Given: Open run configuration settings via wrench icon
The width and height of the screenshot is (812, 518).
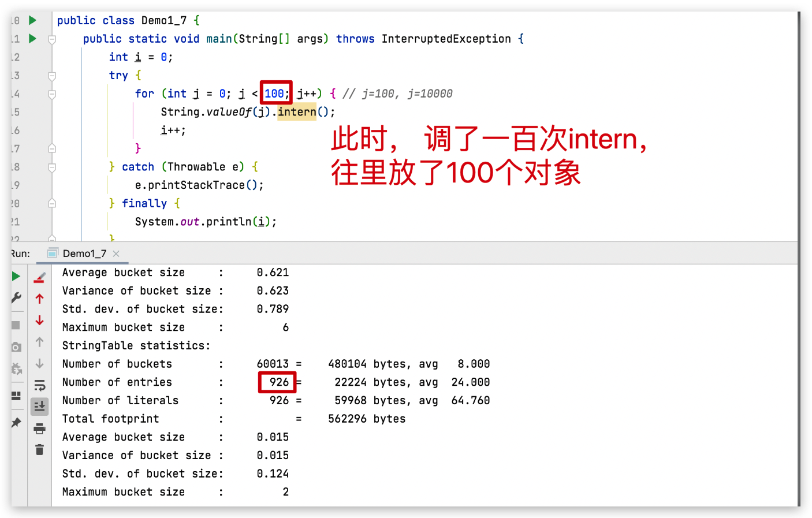Looking at the screenshot, I should (16, 298).
